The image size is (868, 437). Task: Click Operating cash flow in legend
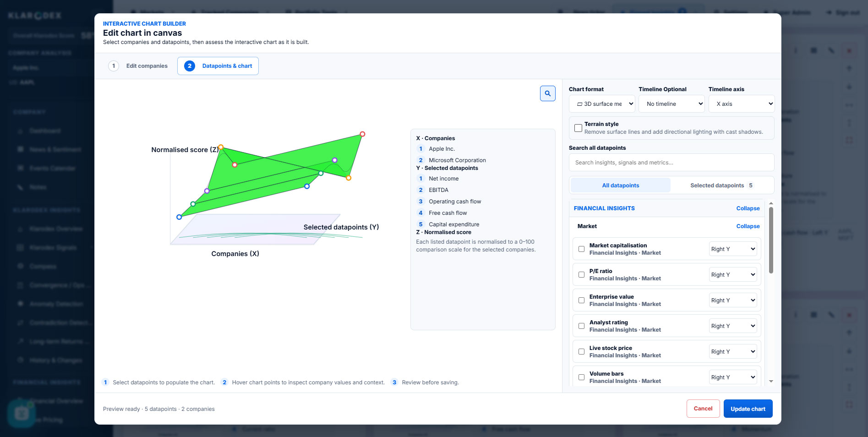[455, 202]
